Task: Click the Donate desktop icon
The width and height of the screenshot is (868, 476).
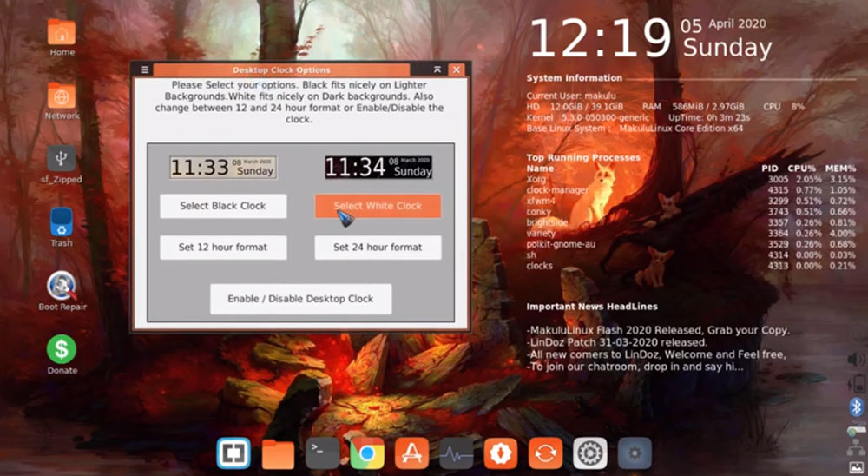Action: point(62,354)
